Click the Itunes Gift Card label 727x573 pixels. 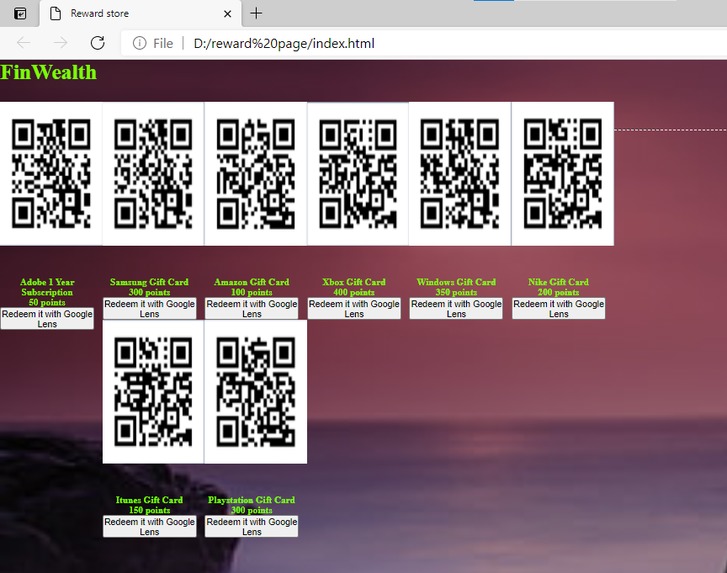coord(149,500)
